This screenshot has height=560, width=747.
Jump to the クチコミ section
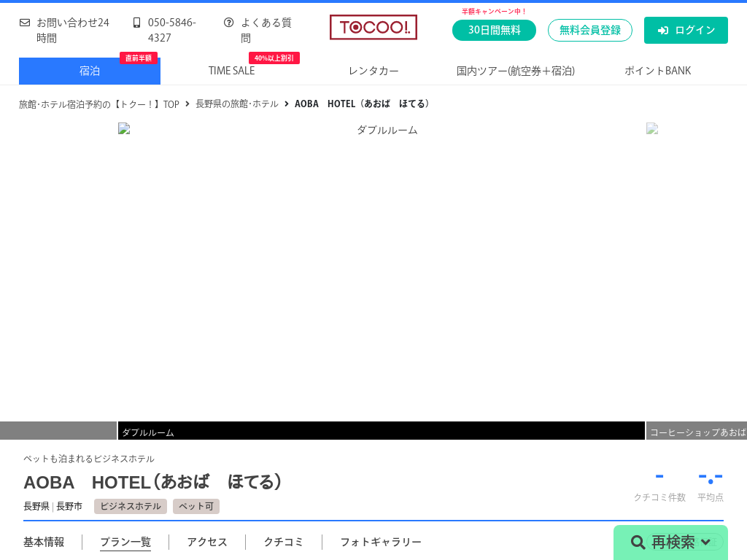coord(283,542)
